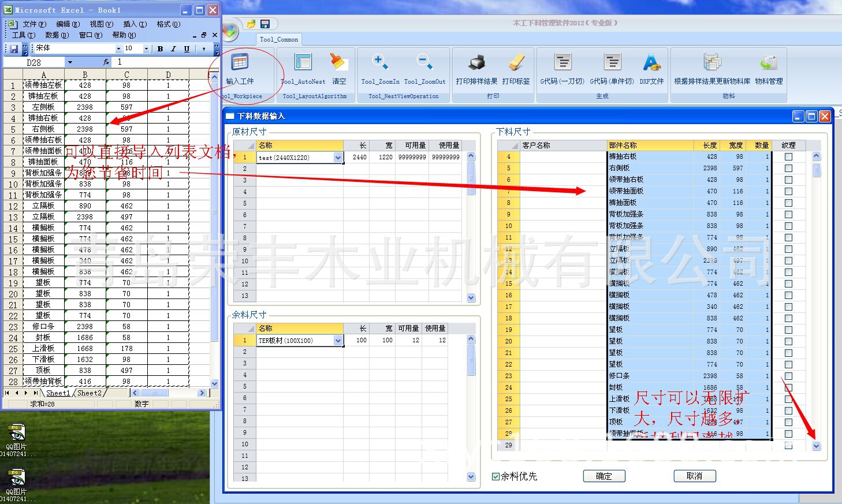Switch to the Sheet2 tab in Excel
Image resolution: width=842 pixels, height=504 pixels.
pos(90,393)
